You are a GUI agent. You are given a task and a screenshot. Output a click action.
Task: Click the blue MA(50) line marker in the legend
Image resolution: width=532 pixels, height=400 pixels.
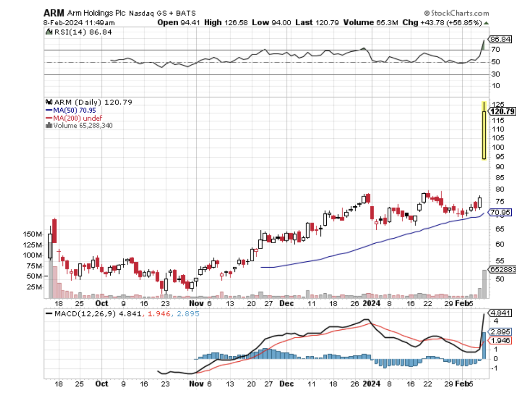(x=49, y=110)
